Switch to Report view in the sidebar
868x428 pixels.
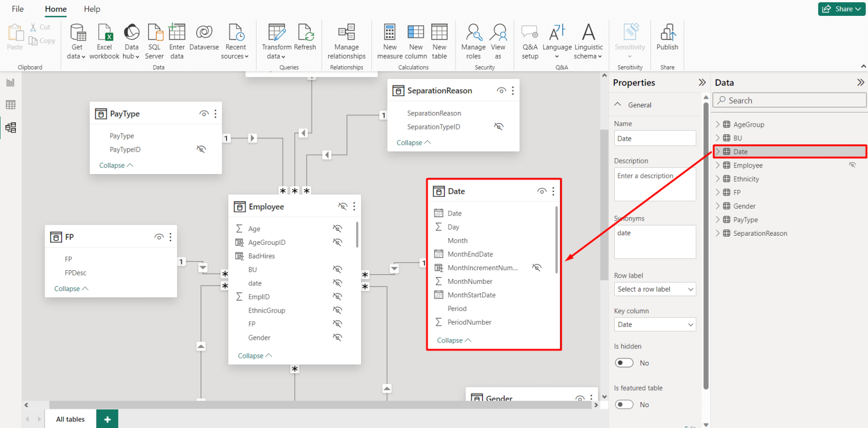(10, 82)
